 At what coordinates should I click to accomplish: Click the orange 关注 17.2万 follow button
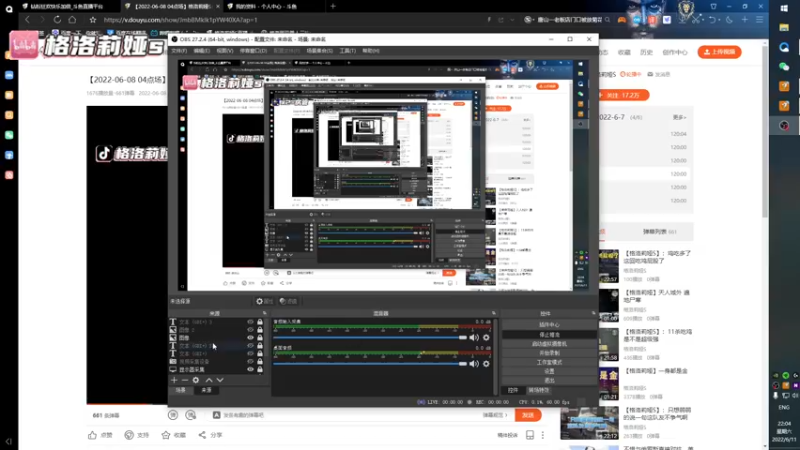tap(623, 95)
